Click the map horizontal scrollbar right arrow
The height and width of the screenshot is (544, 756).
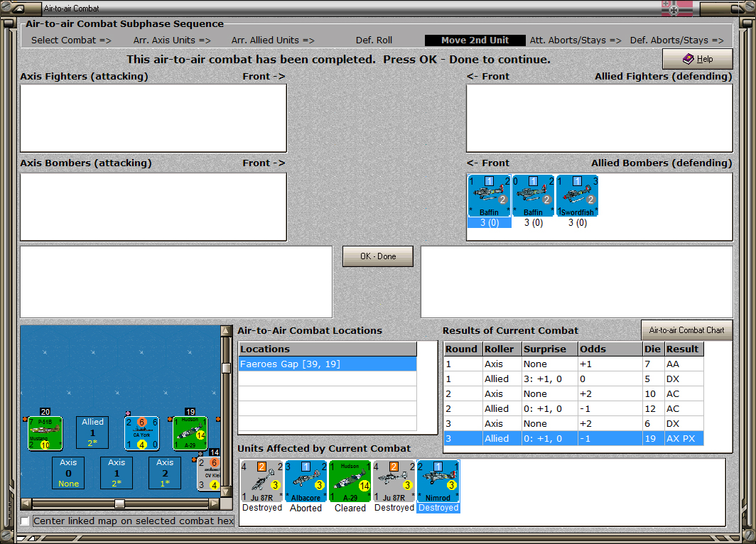[x=214, y=504]
